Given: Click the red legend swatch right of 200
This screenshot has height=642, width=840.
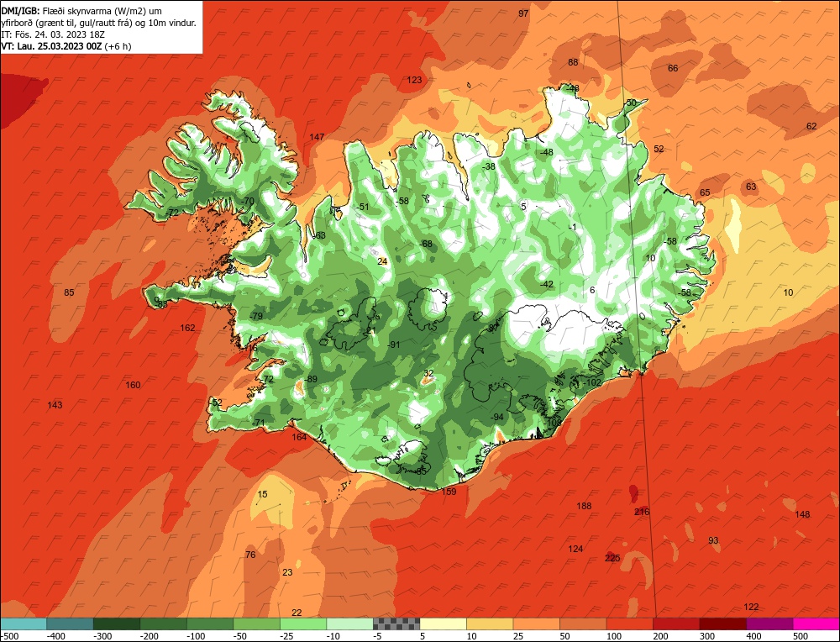Looking at the screenshot, I should [x=676, y=624].
